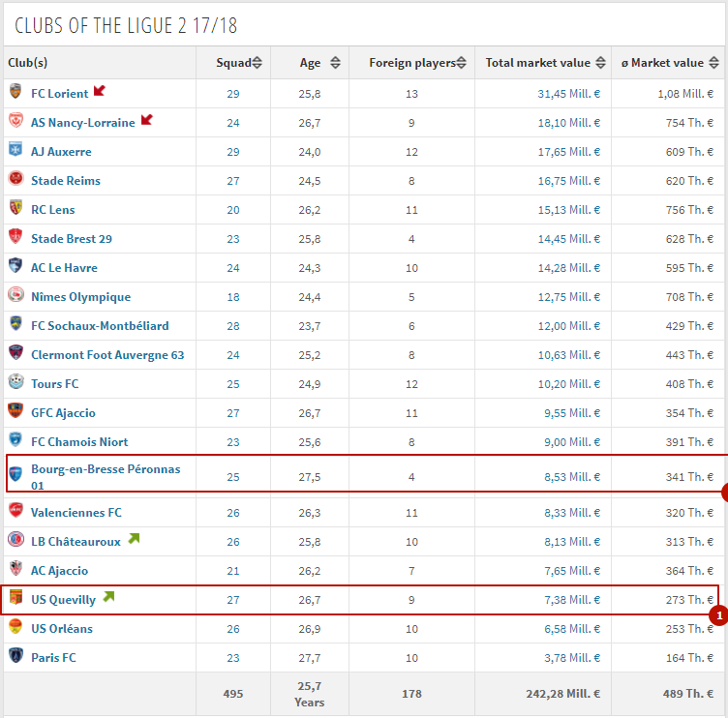
Task: Click AS Nancy-Lorraine's red relegation arrow
Action: [x=147, y=120]
